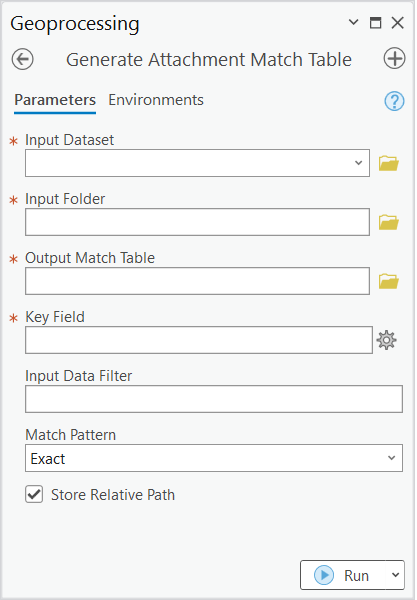417x600 pixels.
Task: Click the Run button
Action: [344, 575]
